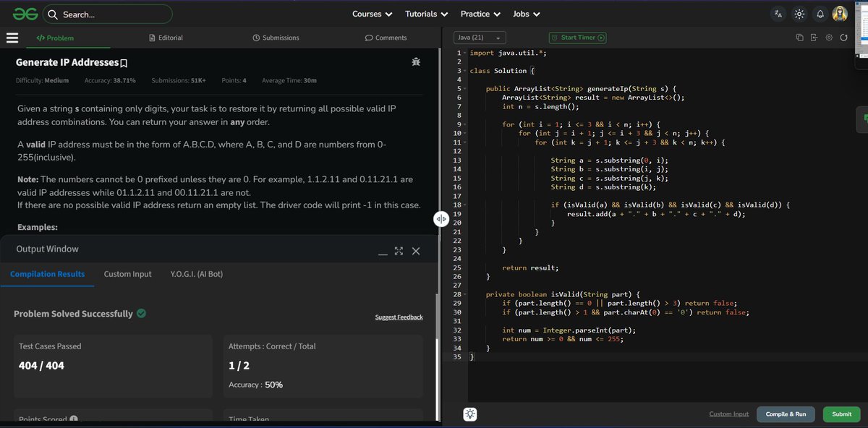The image size is (868, 428).
Task: Open the hamburger sidebar menu
Action: 12,38
